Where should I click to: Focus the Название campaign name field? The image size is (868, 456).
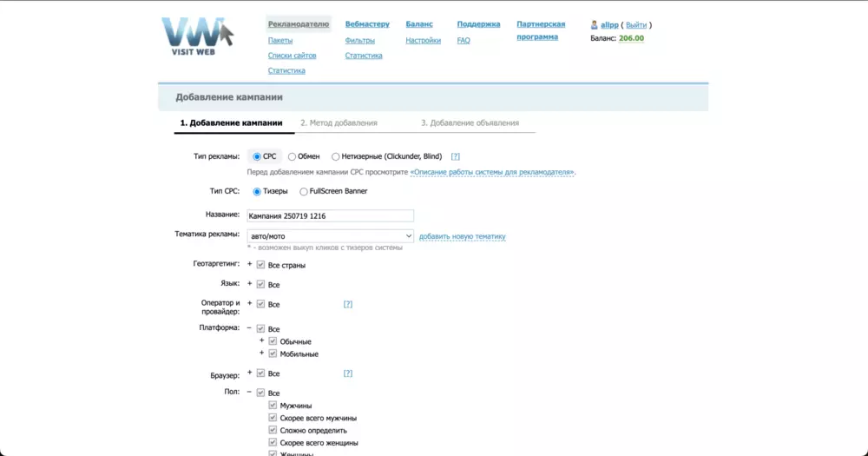click(330, 215)
